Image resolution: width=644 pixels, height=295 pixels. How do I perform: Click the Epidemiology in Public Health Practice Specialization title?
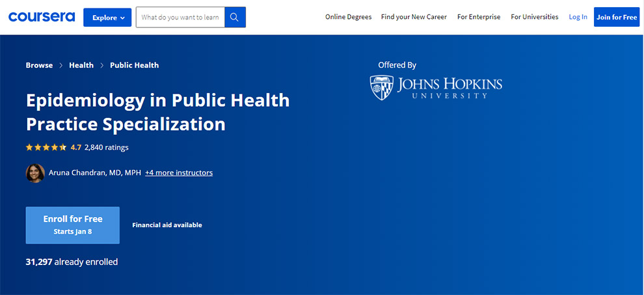157,112
